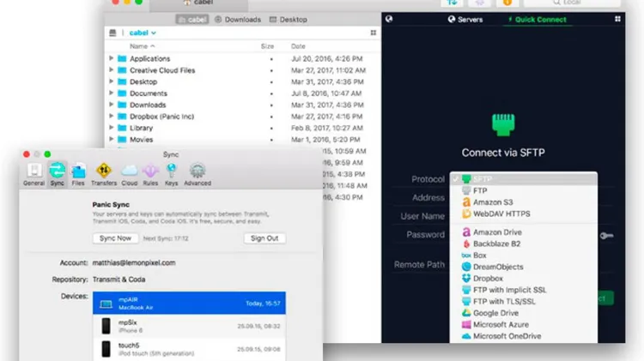Choose DreamObjects protocol

[524, 267]
